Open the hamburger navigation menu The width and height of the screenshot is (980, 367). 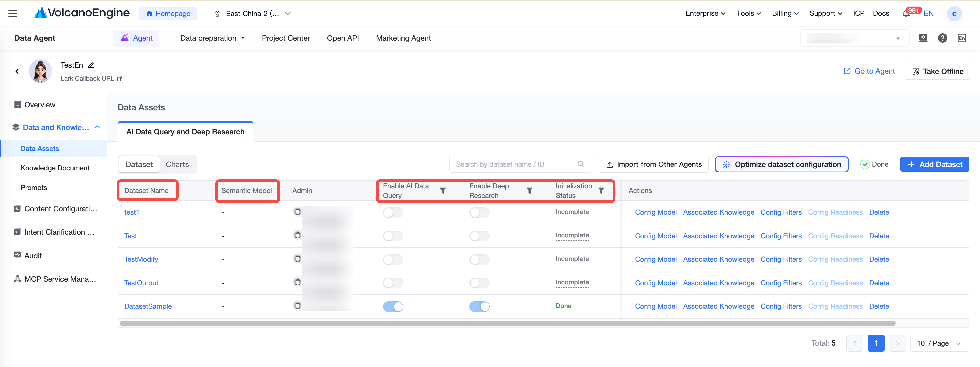(x=13, y=13)
